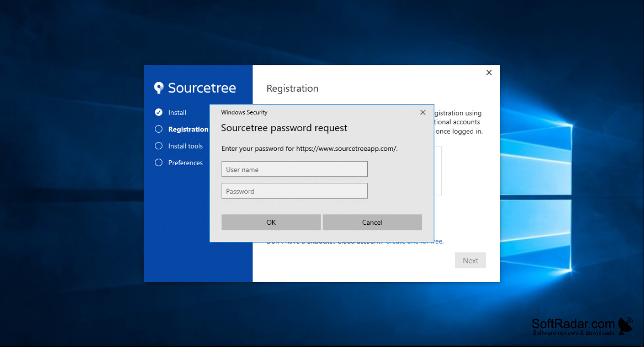Viewport: 644px width, 347px height.
Task: Click the Registration page heading
Action: pyautogui.click(x=292, y=88)
